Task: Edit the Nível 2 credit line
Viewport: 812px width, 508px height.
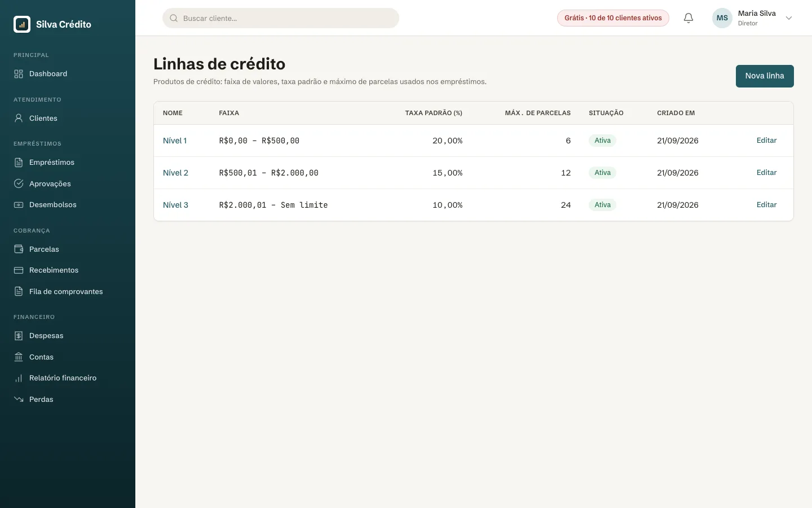Action: click(x=766, y=173)
